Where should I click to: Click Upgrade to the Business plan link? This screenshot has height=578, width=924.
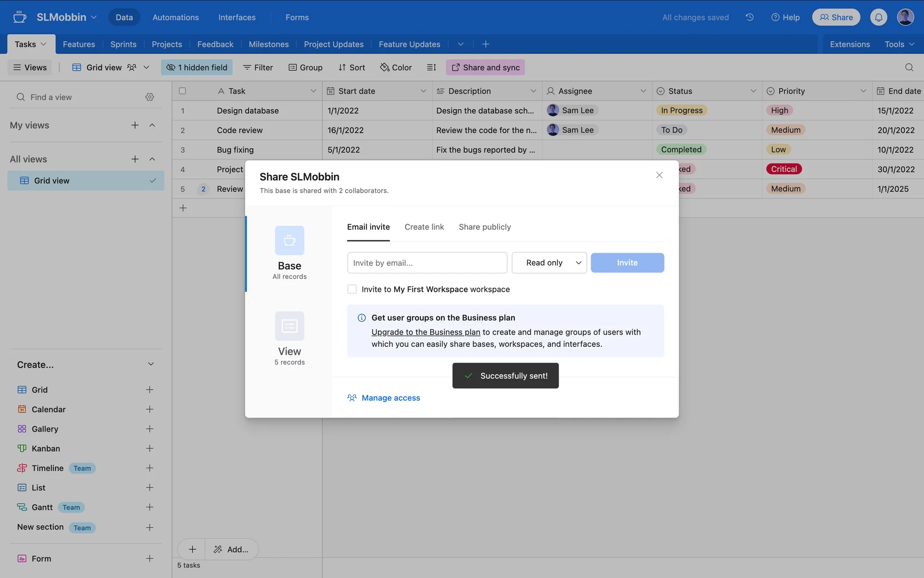click(x=425, y=332)
